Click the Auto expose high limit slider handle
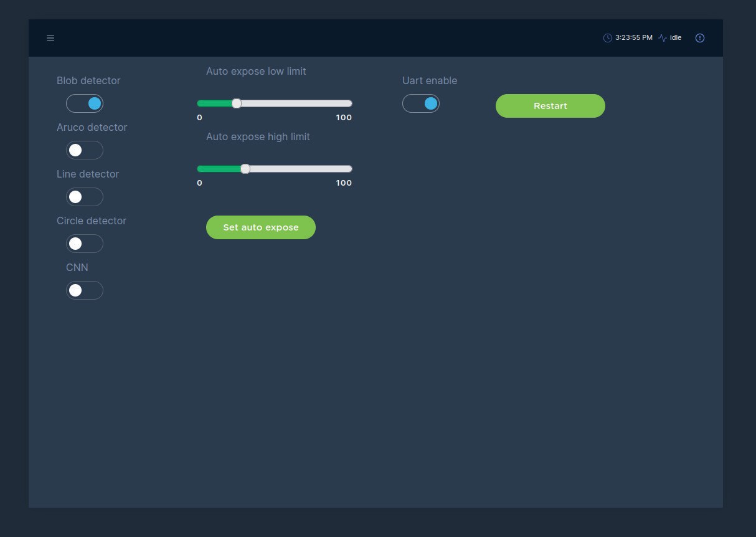The width and height of the screenshot is (756, 537). (x=245, y=169)
